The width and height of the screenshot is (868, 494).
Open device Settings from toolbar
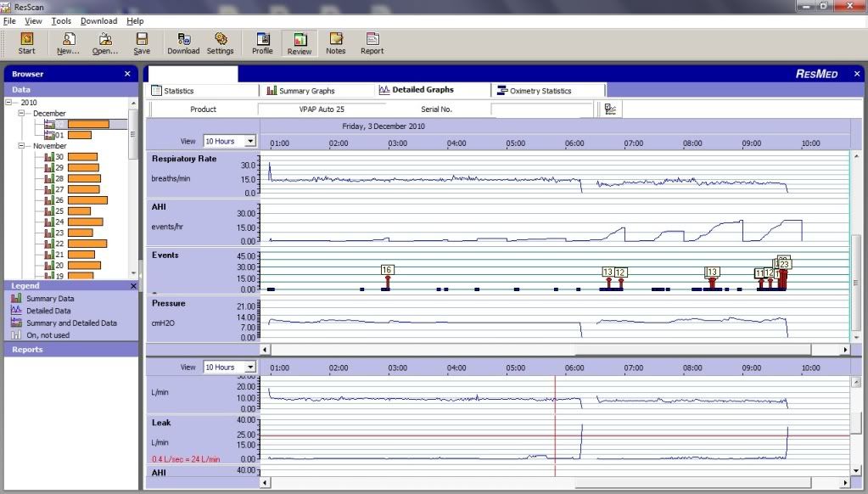(x=221, y=43)
